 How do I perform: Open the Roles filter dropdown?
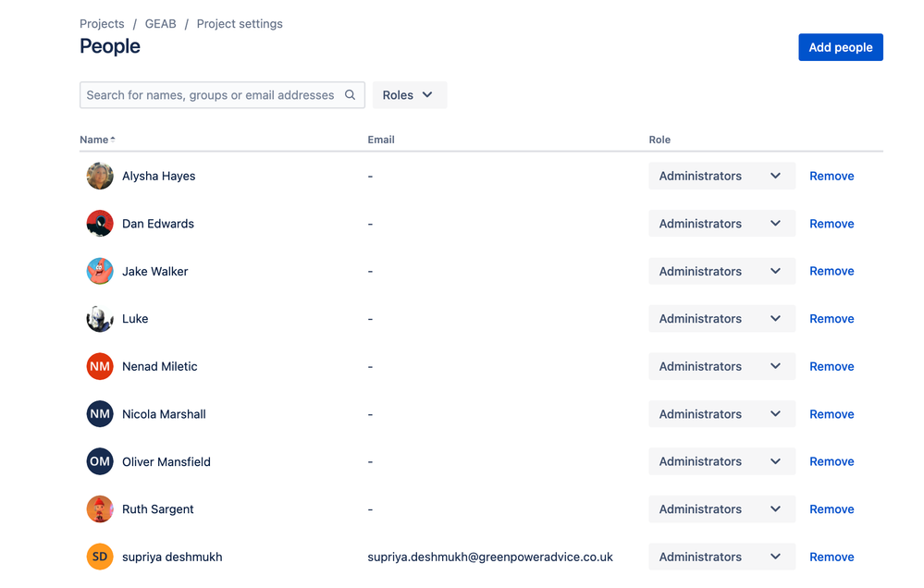tap(409, 94)
